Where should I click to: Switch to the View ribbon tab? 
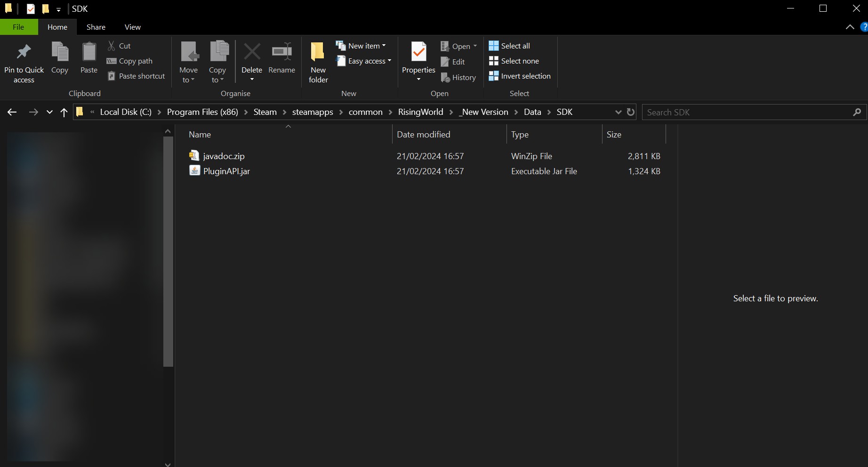click(x=132, y=27)
